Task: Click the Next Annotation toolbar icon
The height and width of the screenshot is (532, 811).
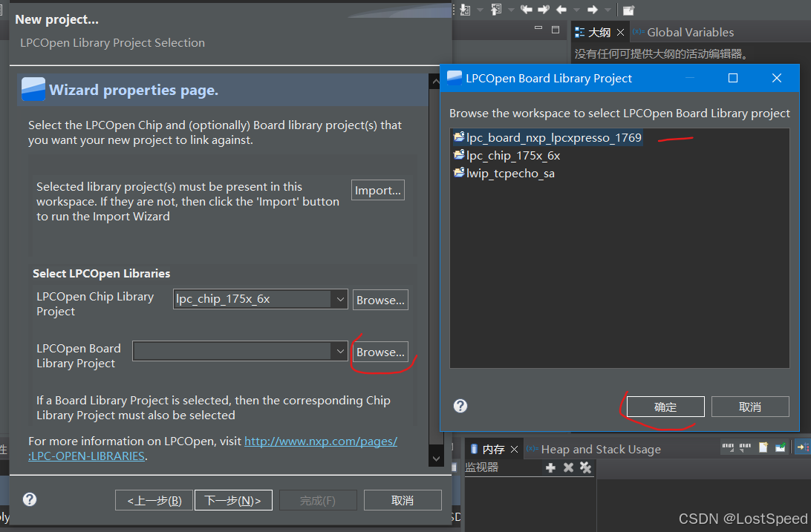Action: point(465,10)
